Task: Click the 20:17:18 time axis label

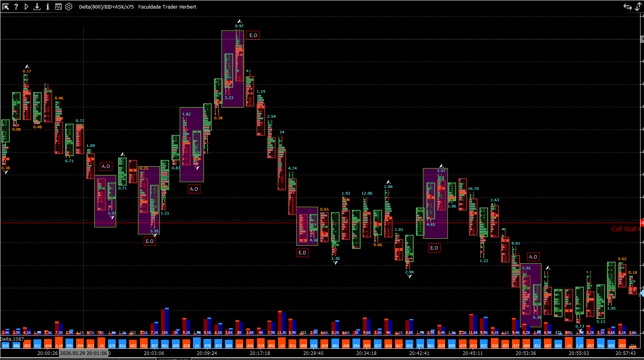Action: 260,353
